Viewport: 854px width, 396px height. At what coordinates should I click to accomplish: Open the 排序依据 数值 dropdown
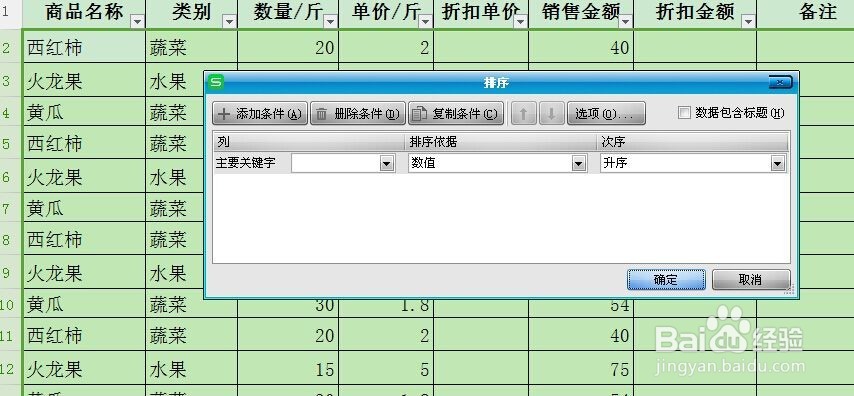578,163
